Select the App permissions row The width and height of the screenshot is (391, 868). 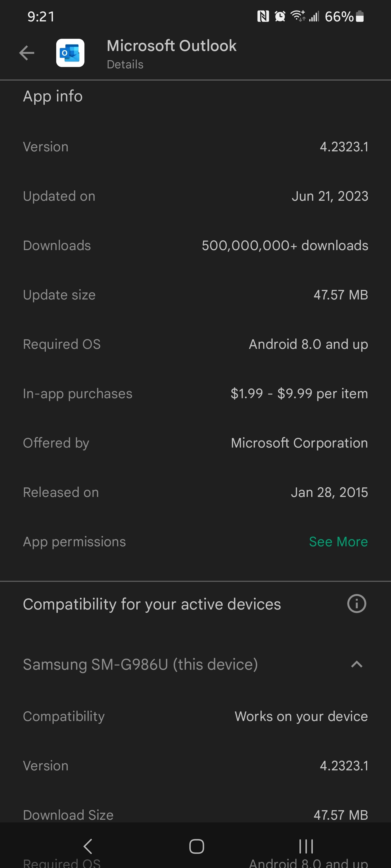click(195, 541)
